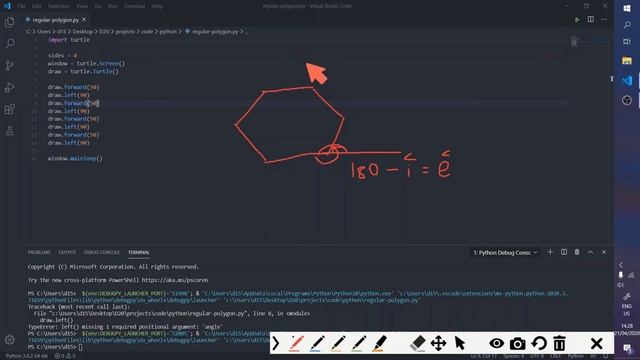Open the Help menu
The height and width of the screenshot is (360, 640).
click(x=157, y=6)
